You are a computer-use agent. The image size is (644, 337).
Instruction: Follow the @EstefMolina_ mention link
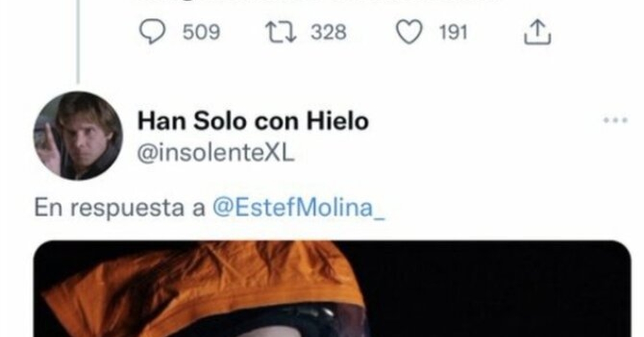299,208
